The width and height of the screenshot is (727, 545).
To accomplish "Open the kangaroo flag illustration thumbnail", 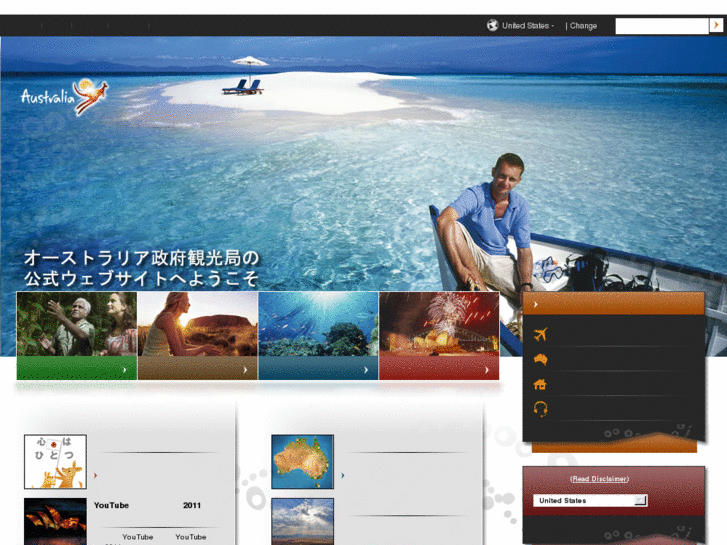I will pos(56,462).
